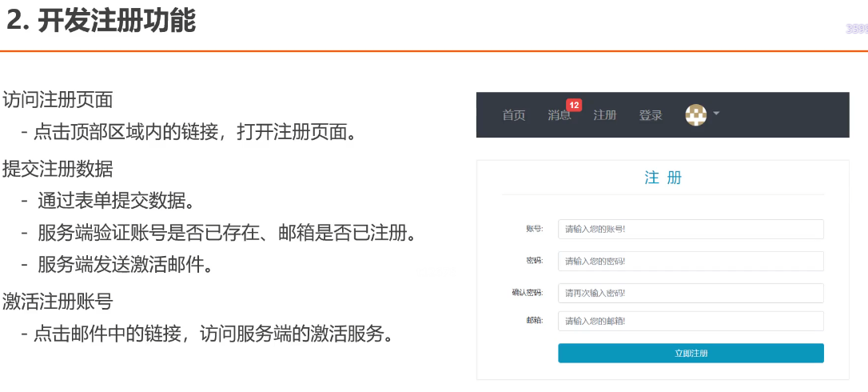Select the heading 提交注册数据
The width and height of the screenshot is (868, 392).
(x=58, y=169)
